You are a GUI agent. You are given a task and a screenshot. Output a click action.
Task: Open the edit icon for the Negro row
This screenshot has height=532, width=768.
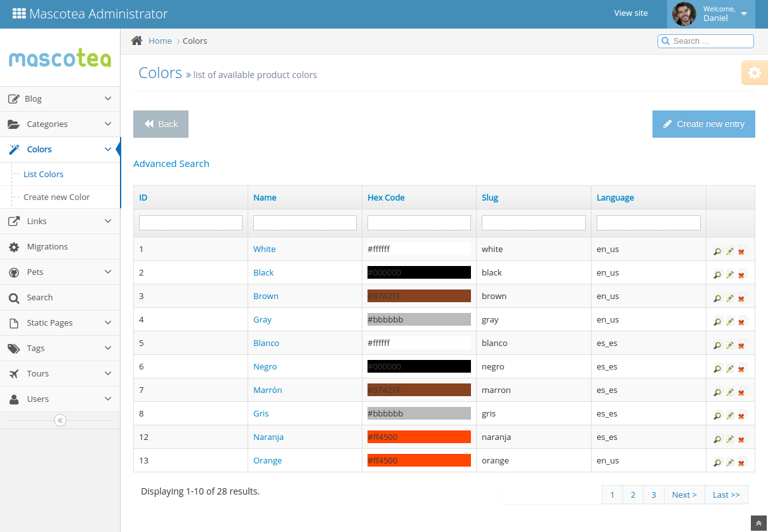coord(729,368)
